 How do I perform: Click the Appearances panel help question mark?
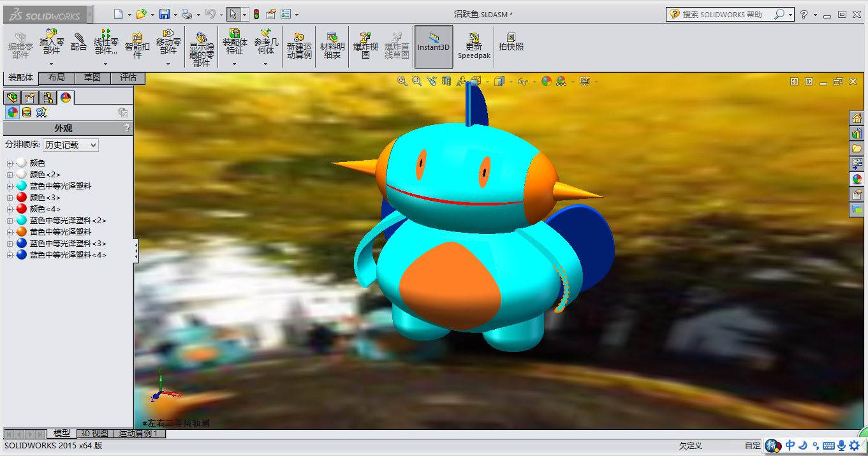click(127, 128)
